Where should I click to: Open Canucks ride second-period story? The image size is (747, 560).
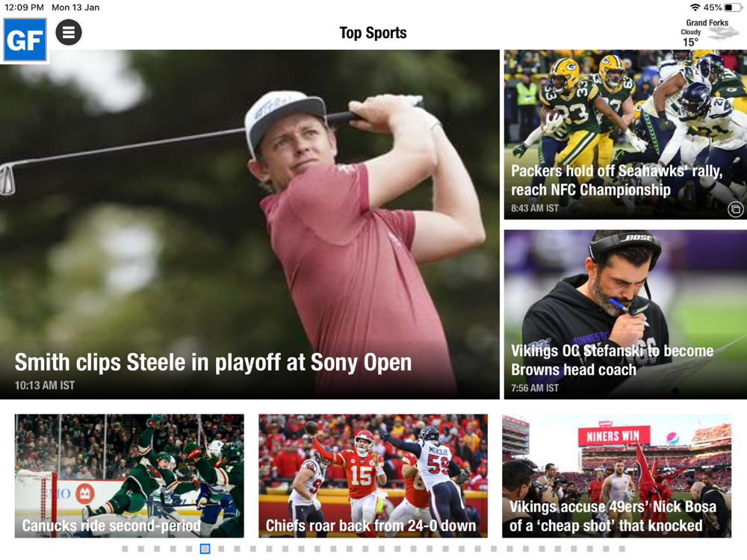click(129, 476)
